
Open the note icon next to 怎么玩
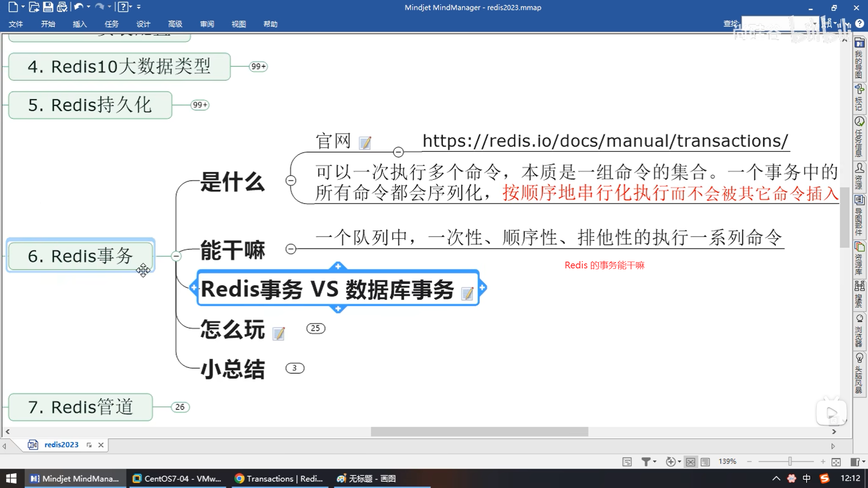pyautogui.click(x=279, y=333)
